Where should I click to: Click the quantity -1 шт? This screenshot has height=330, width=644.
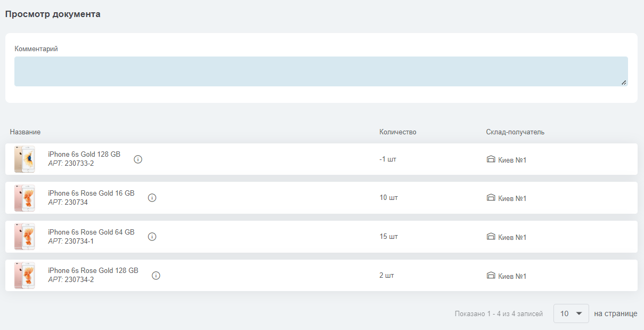[x=388, y=159]
